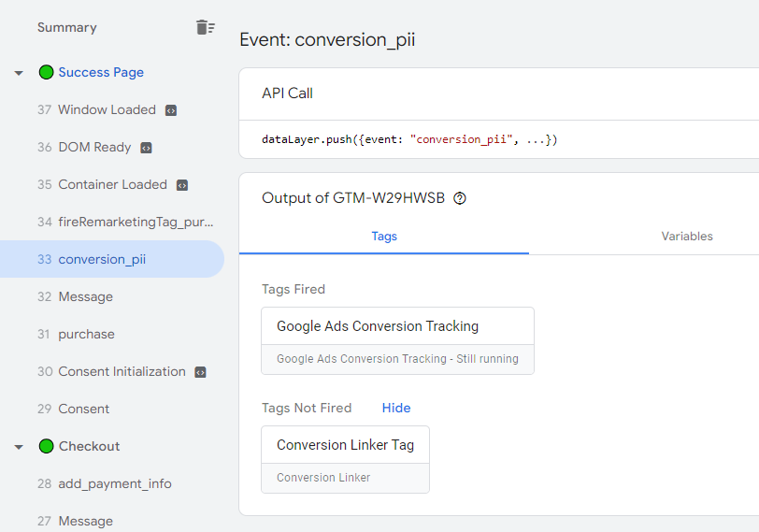Select the purchase event in the list
The image size is (759, 532).
[x=86, y=334]
